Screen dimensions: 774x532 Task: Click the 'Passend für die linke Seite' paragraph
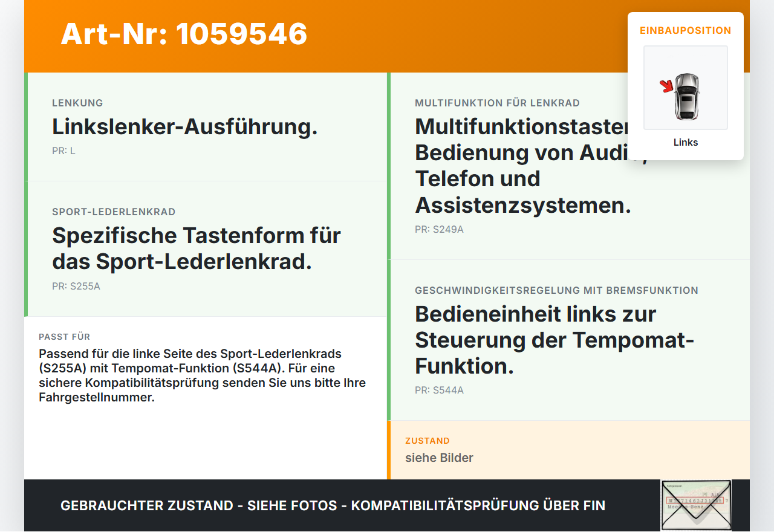[x=202, y=375]
